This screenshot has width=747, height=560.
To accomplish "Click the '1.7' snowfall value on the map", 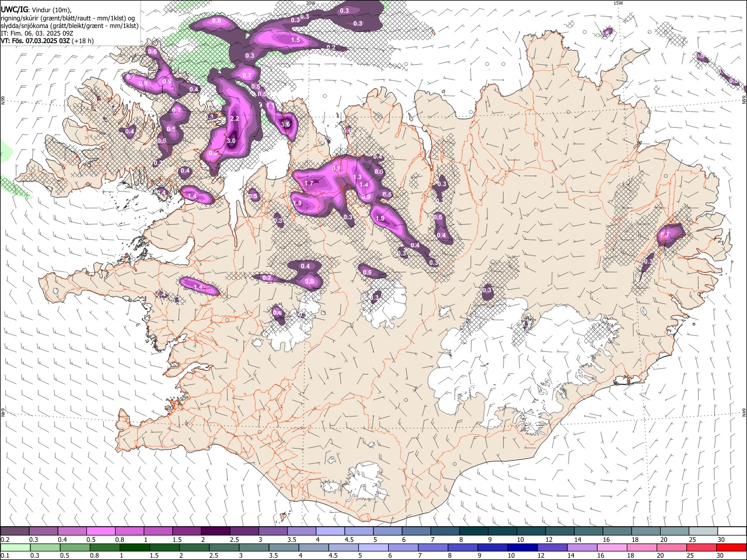I will pos(309,183).
